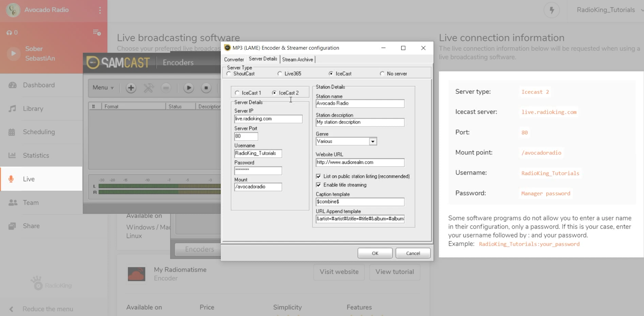Screen dimensions: 644x316
Task: Click the playlist queue icon in sidebar
Action: tap(97, 32)
